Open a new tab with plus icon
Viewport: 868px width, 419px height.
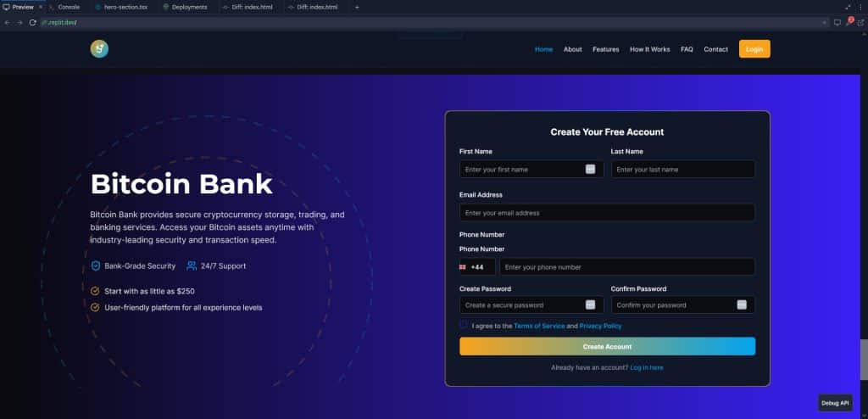point(357,7)
